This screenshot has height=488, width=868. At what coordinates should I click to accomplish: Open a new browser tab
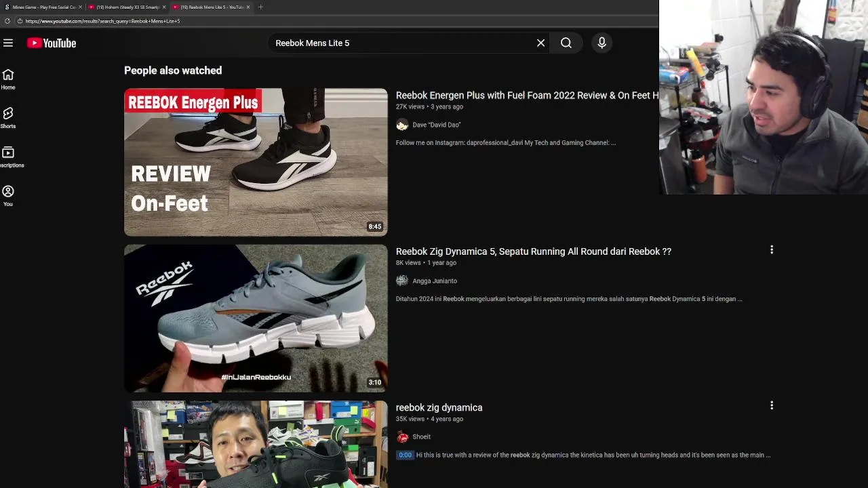[260, 7]
